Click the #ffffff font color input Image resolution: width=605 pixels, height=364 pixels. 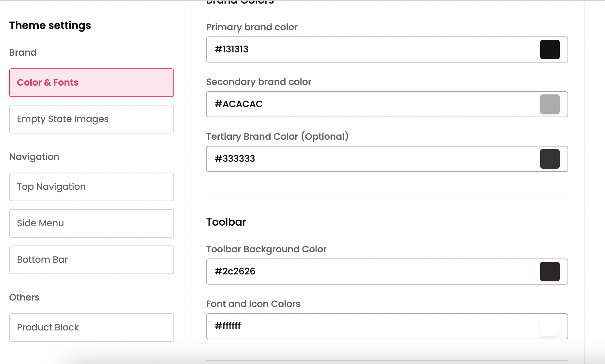[372, 326]
